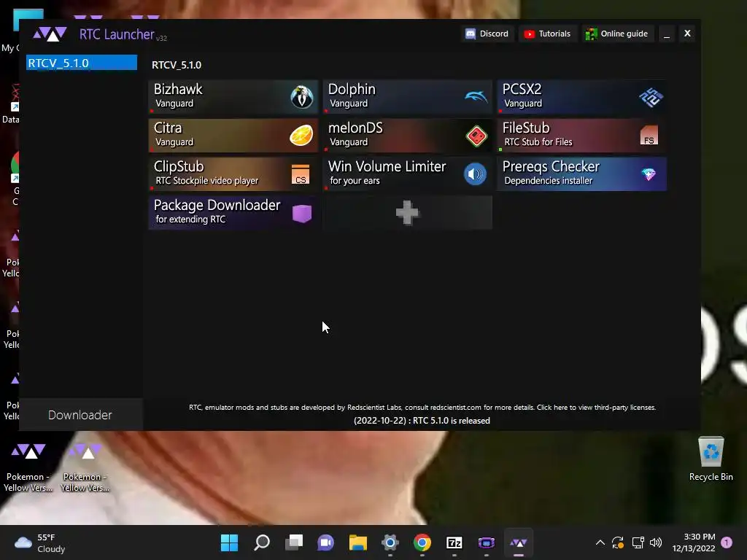
Task: Open ClipStub RTC Stockpile video player
Action: [x=233, y=174]
